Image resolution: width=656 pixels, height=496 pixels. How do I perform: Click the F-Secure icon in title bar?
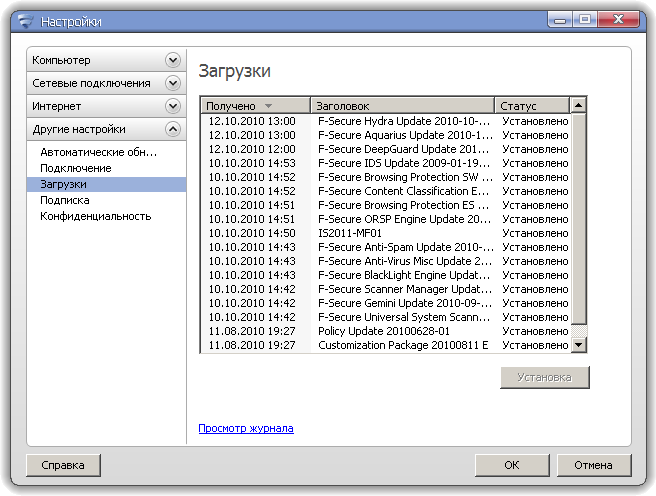tap(26, 21)
